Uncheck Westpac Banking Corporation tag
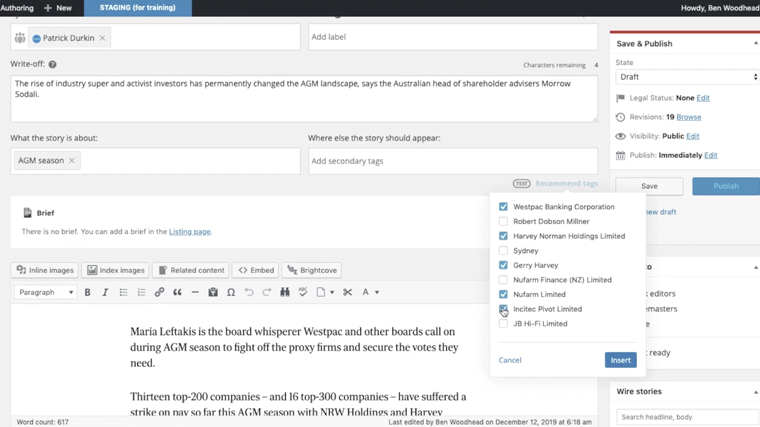This screenshot has height=427, width=760. pyautogui.click(x=503, y=207)
